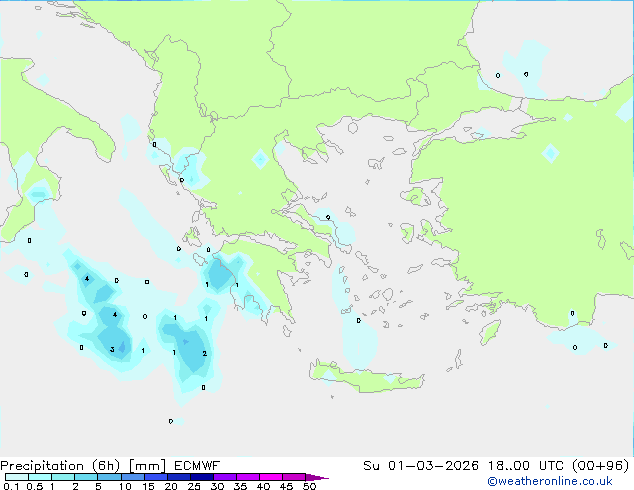Screen dimensions: 634x490
Task: Click the '50' legend scale label
Action: 310,486
